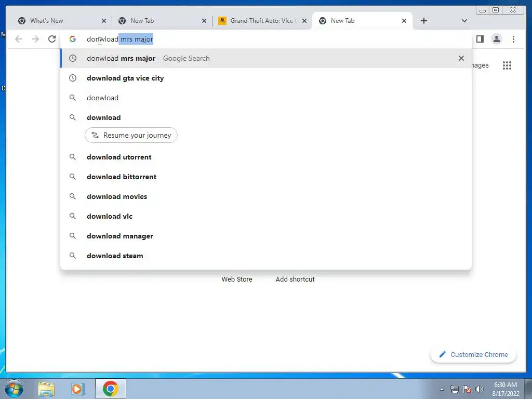Click the Resume your journey chip
The image size is (532, 399).
point(131,135)
